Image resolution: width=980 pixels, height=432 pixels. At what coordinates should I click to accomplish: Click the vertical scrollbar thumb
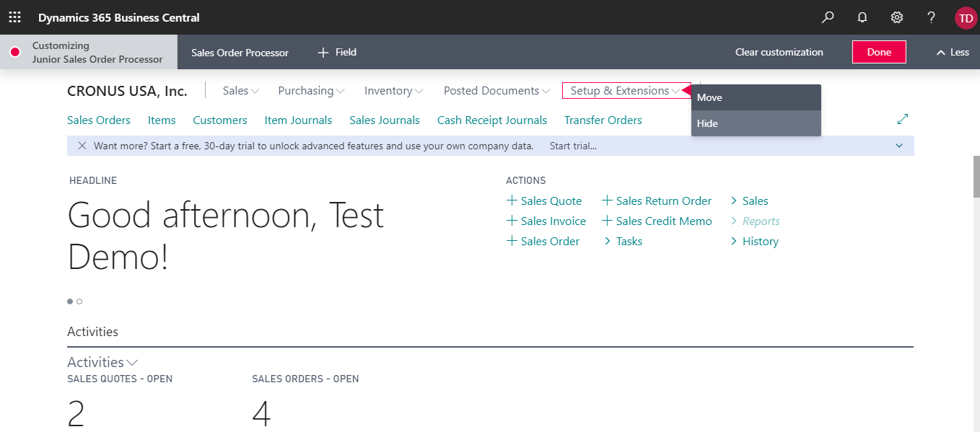click(x=976, y=175)
